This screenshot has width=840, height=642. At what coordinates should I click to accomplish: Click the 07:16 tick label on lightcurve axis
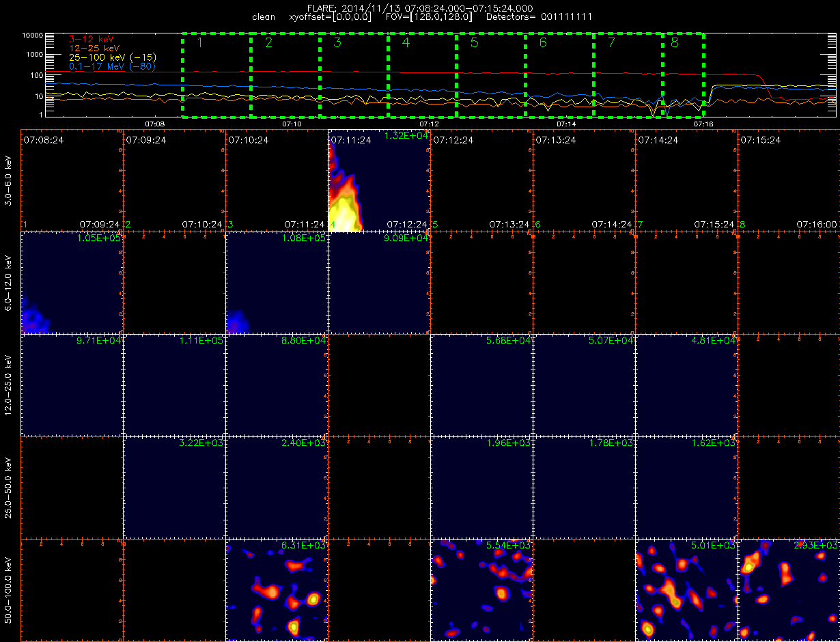coord(703,124)
